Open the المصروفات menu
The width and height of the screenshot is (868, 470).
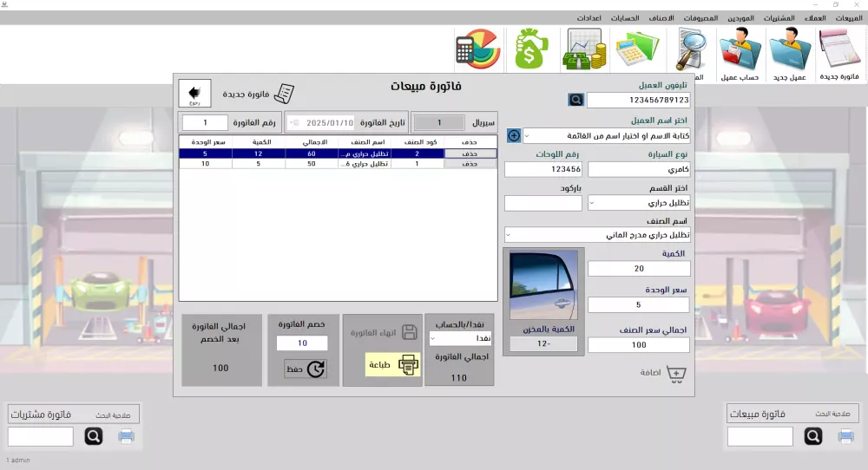click(x=700, y=18)
